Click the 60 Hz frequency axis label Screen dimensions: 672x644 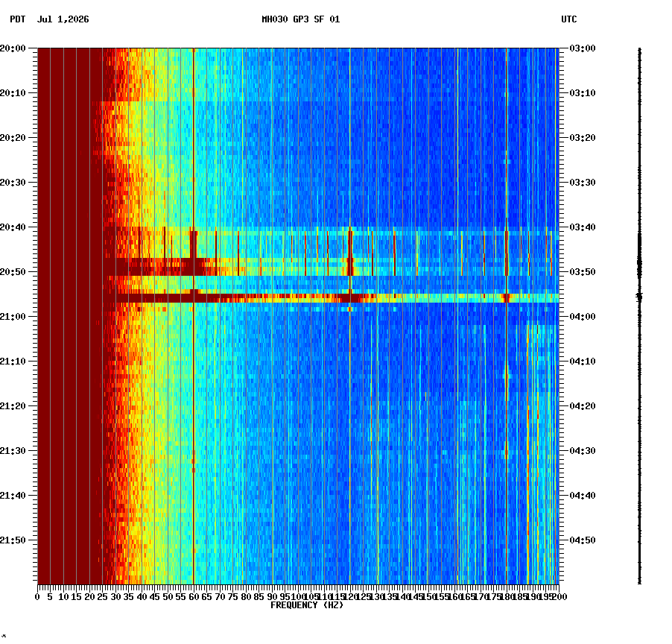194,597
